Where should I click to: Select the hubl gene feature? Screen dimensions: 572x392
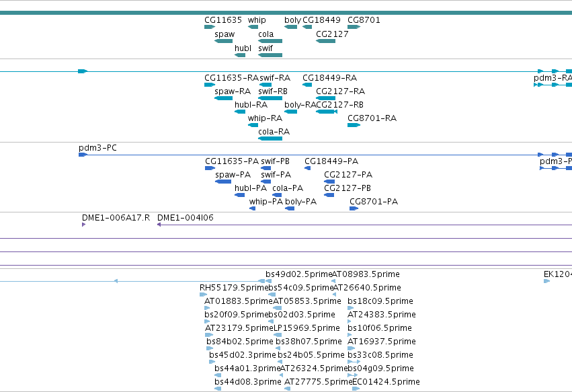pyautogui.click(x=240, y=55)
